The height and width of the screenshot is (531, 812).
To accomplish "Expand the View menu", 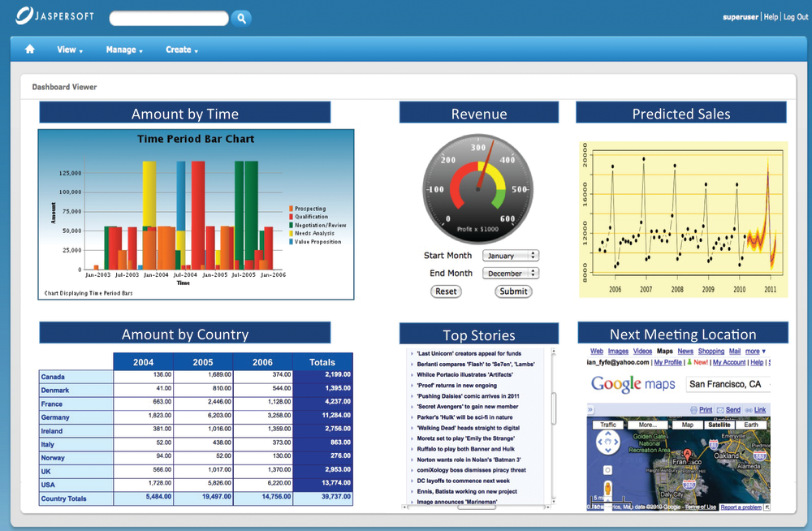I will coord(70,50).
